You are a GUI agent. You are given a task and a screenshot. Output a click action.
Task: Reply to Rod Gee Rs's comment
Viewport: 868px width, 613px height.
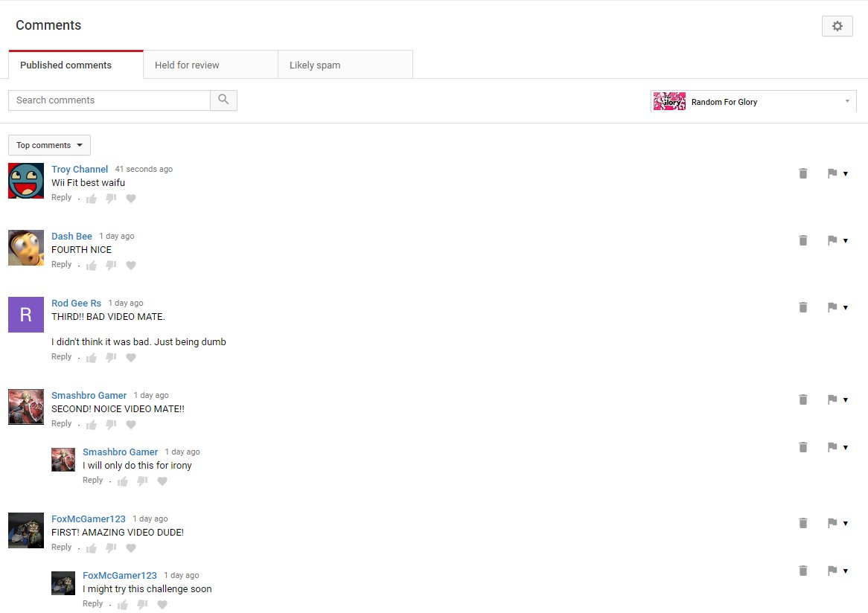pos(62,357)
